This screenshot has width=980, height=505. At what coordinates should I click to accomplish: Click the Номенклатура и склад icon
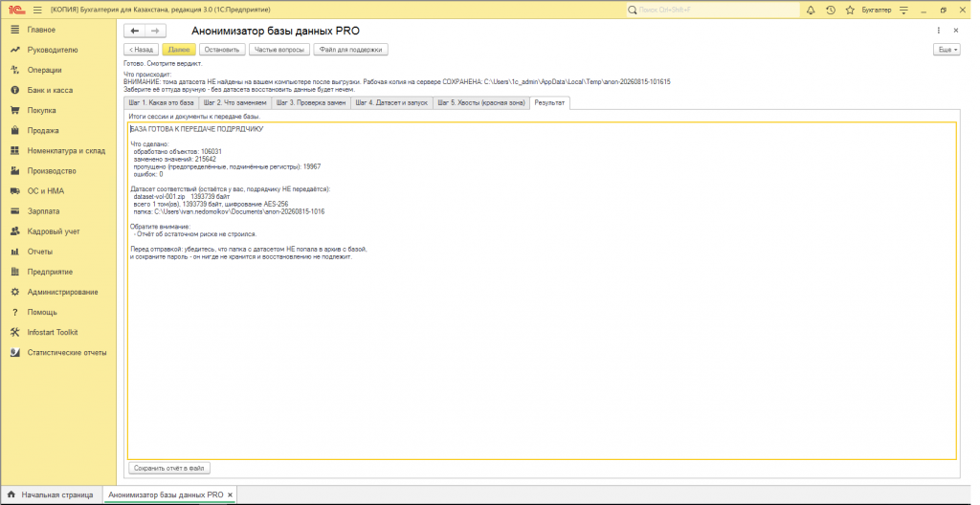tap(15, 150)
